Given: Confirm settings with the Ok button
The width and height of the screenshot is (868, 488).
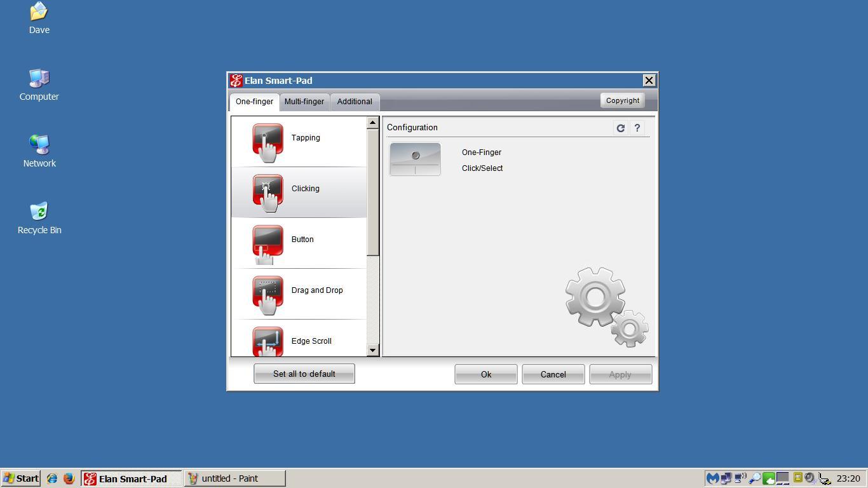Looking at the screenshot, I should pyautogui.click(x=486, y=374).
